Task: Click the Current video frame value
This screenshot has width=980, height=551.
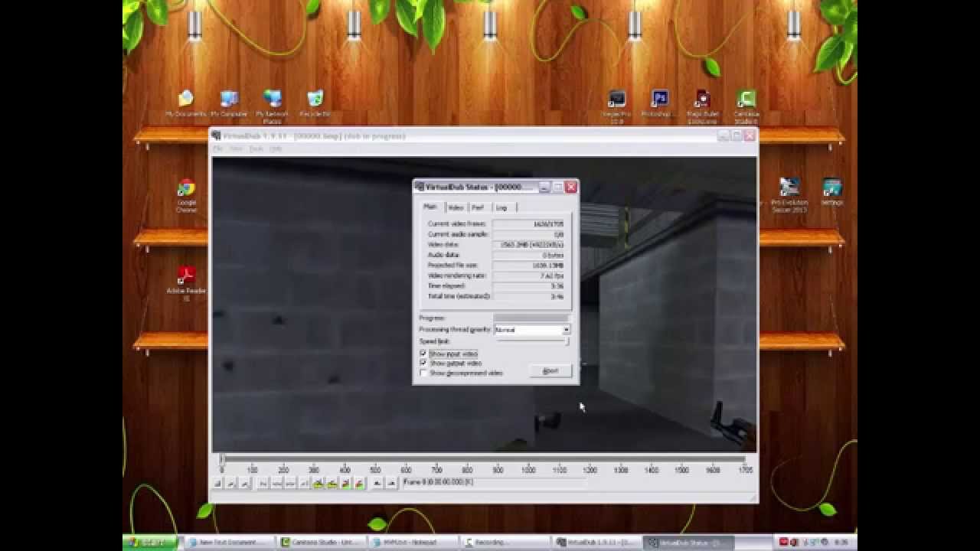Action: [x=530, y=223]
